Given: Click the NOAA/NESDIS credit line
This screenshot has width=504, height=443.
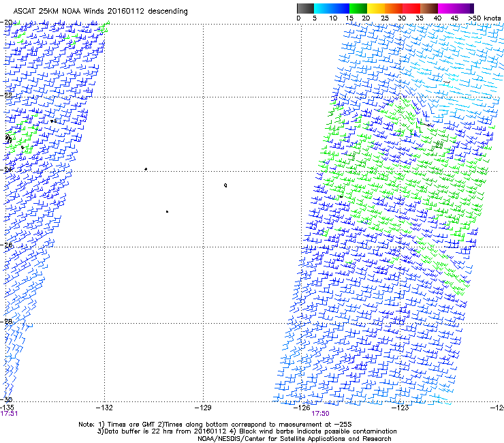Looking at the screenshot, I should click(x=294, y=439).
